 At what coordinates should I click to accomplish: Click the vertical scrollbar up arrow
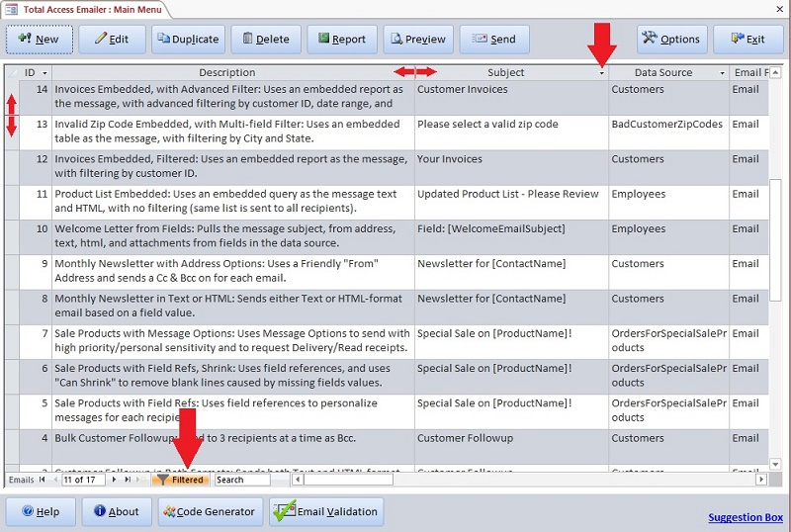[775, 73]
